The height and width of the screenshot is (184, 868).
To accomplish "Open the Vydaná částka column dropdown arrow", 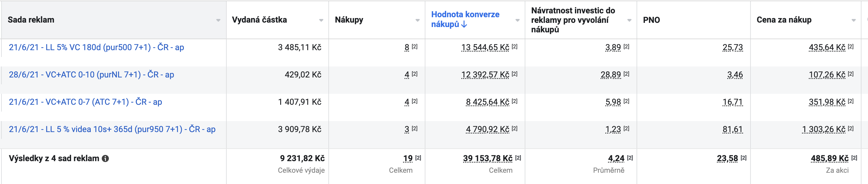I will click(x=321, y=20).
